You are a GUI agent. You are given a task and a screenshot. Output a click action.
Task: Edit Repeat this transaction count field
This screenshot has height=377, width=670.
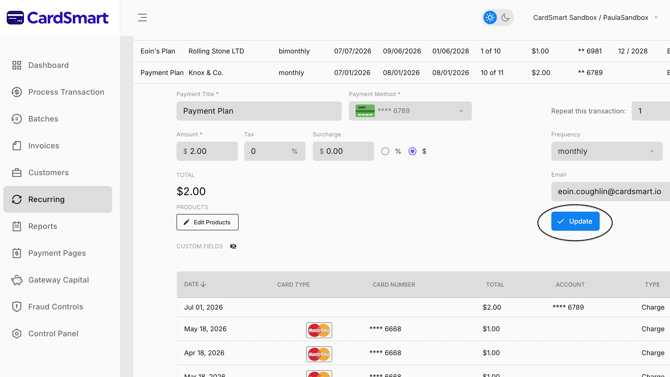(x=651, y=111)
